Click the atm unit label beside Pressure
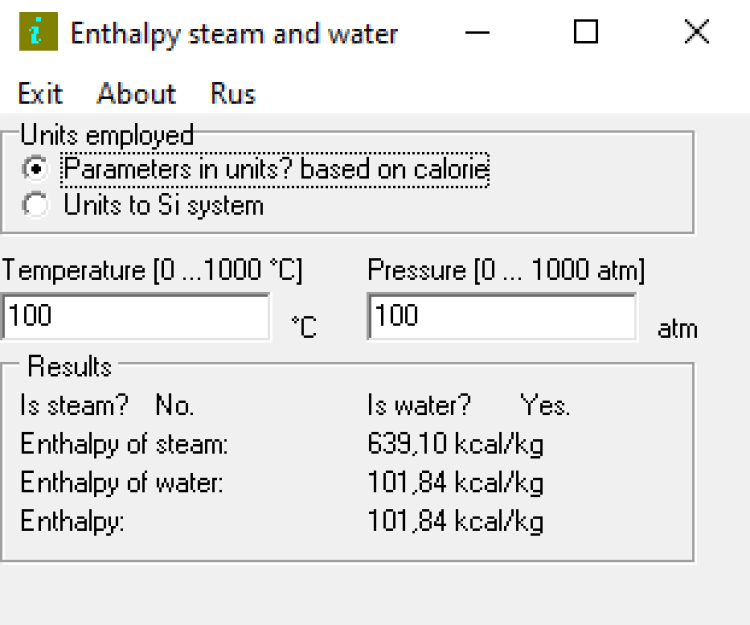This screenshot has width=750, height=625. pos(677,328)
